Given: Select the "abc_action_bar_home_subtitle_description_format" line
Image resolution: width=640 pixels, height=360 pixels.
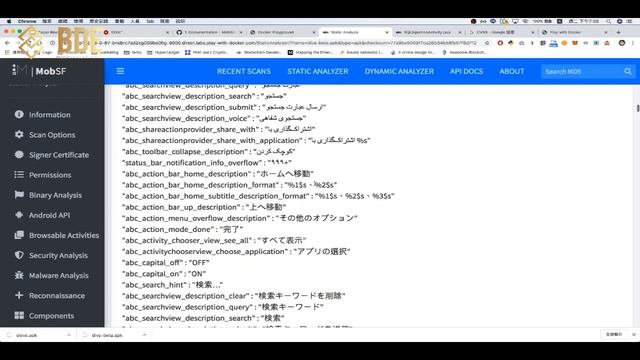Looking at the screenshot, I should pyautogui.click(x=258, y=196).
